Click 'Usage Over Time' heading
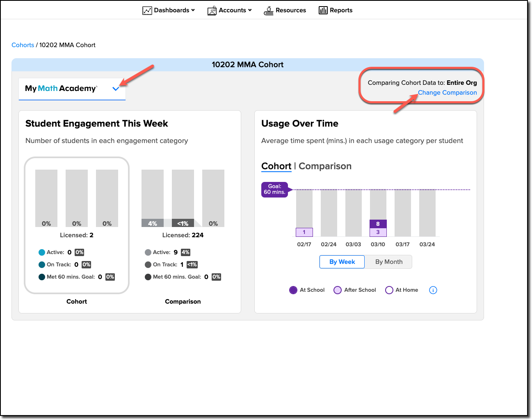 [x=300, y=124]
